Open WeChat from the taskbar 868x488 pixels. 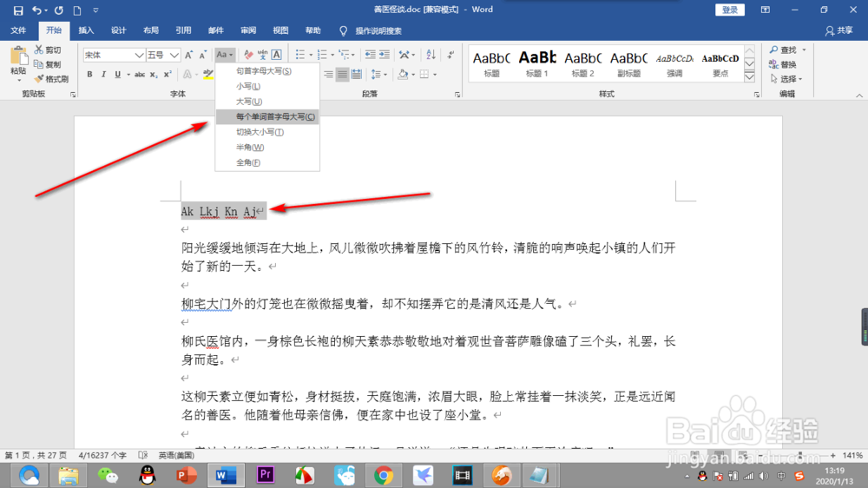(x=108, y=475)
